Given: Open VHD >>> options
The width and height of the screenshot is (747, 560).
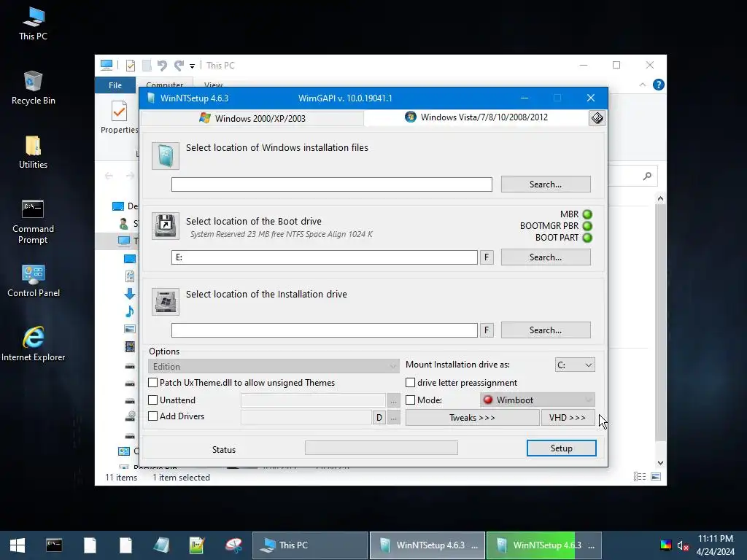Looking at the screenshot, I should click(x=568, y=418).
